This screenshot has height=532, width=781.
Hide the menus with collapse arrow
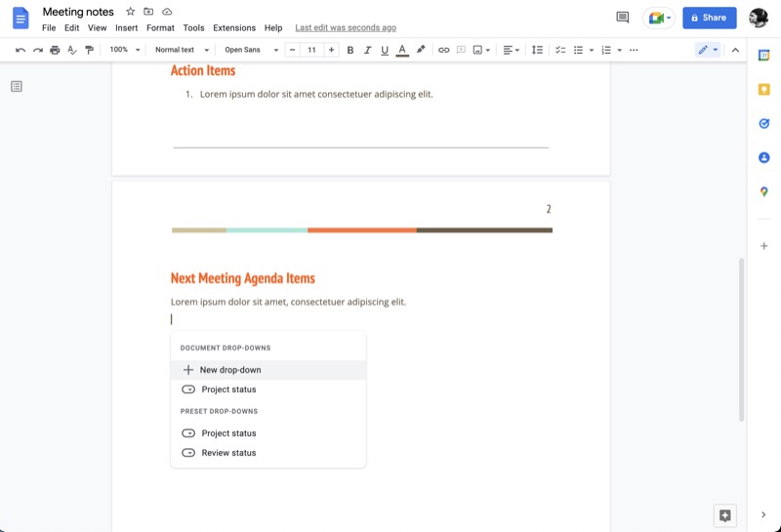point(735,50)
